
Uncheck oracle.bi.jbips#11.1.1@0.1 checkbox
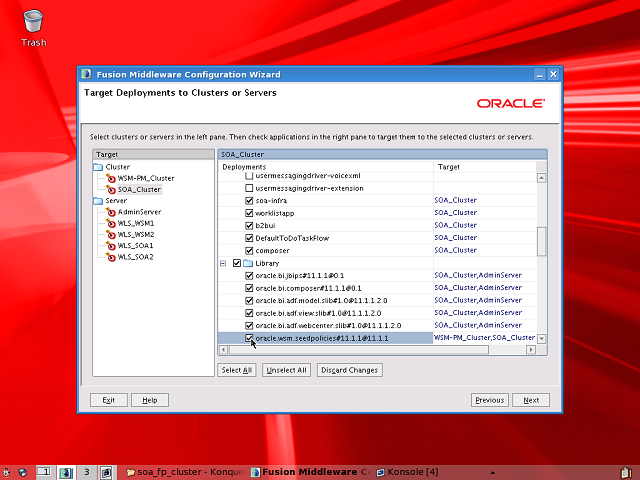pyautogui.click(x=249, y=276)
